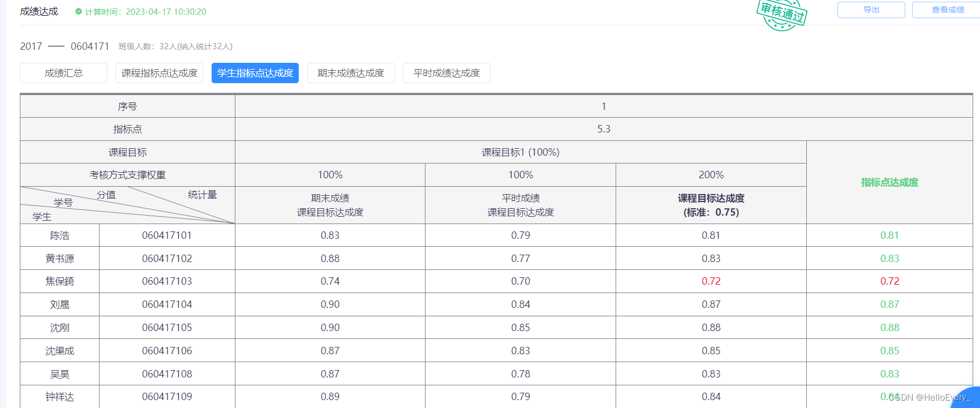The width and height of the screenshot is (980, 408).
Task: Select student name 吴昊
Action: pyautogui.click(x=59, y=374)
